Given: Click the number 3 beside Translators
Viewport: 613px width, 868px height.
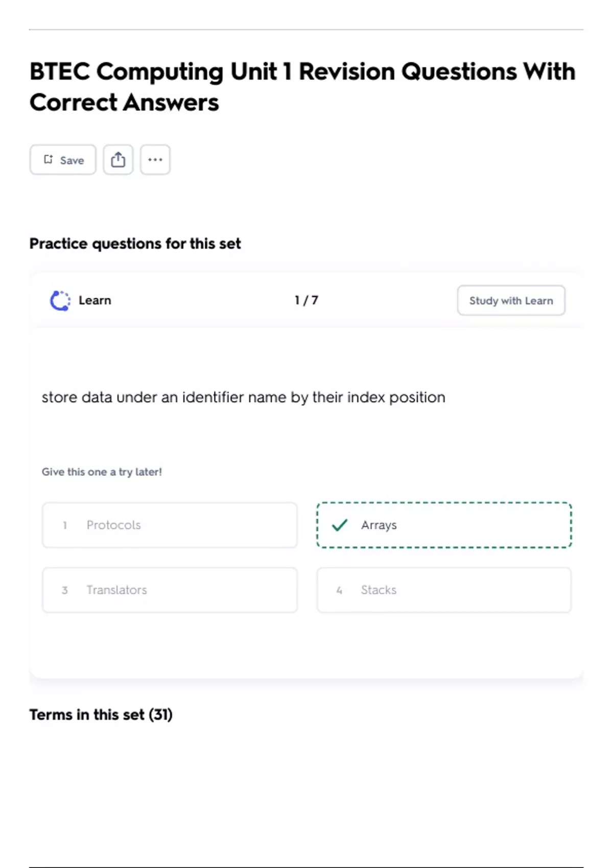Looking at the screenshot, I should click(x=65, y=590).
